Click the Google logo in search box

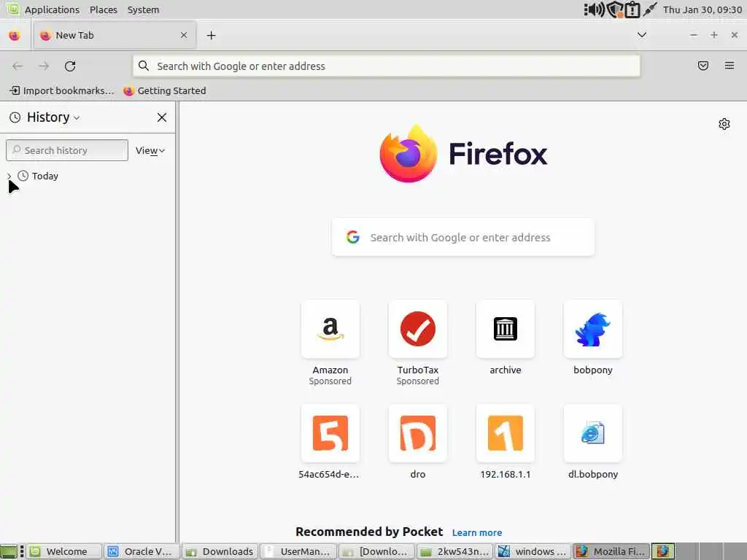(352, 237)
